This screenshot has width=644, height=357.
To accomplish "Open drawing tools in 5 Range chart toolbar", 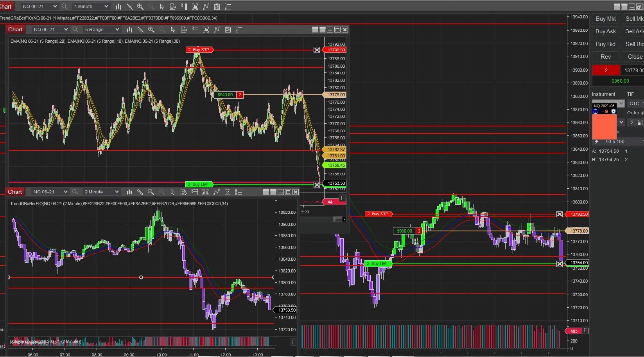I will tap(140, 29).
